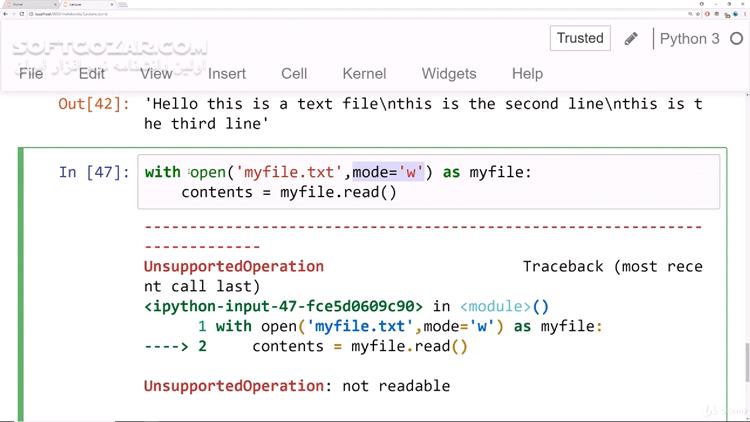This screenshot has width=750, height=422.
Task: Click the bookmark star in the address bar
Action: tap(698, 14)
